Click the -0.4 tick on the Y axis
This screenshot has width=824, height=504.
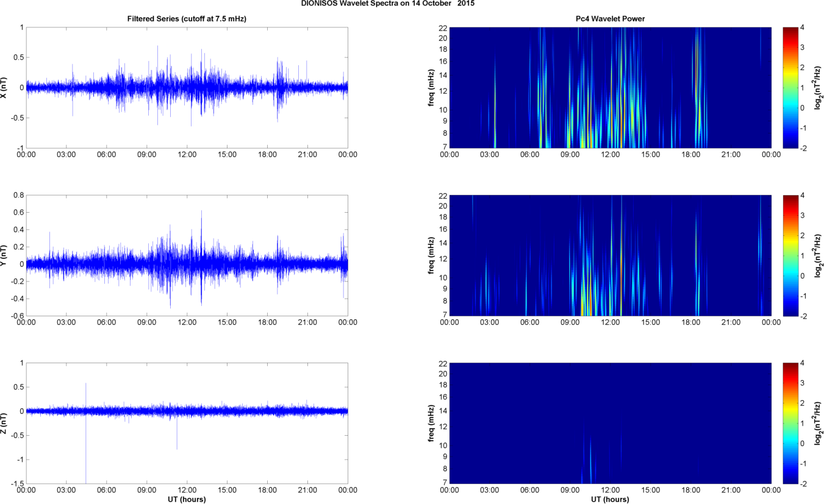pyautogui.click(x=17, y=299)
